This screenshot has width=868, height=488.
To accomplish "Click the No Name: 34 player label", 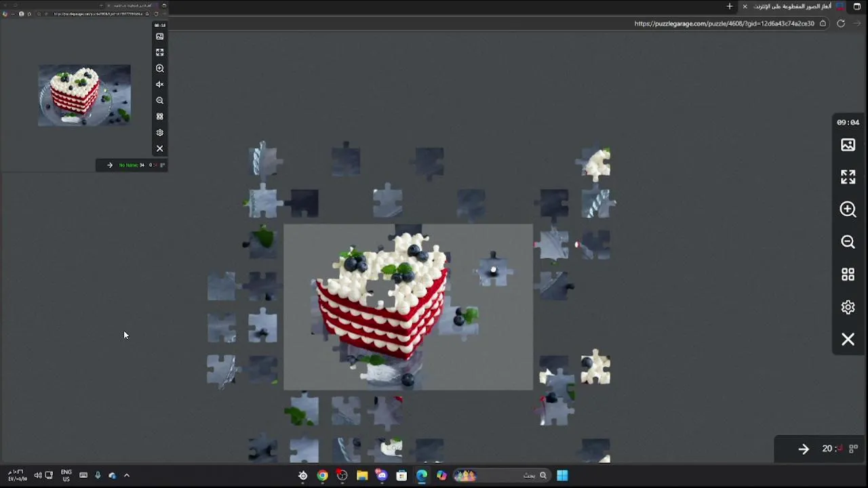I will tap(132, 165).
